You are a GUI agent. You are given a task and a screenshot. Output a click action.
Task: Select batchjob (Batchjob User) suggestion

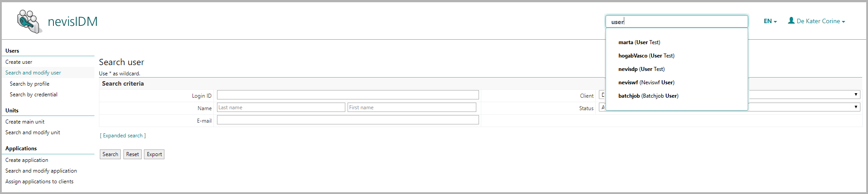tap(648, 96)
